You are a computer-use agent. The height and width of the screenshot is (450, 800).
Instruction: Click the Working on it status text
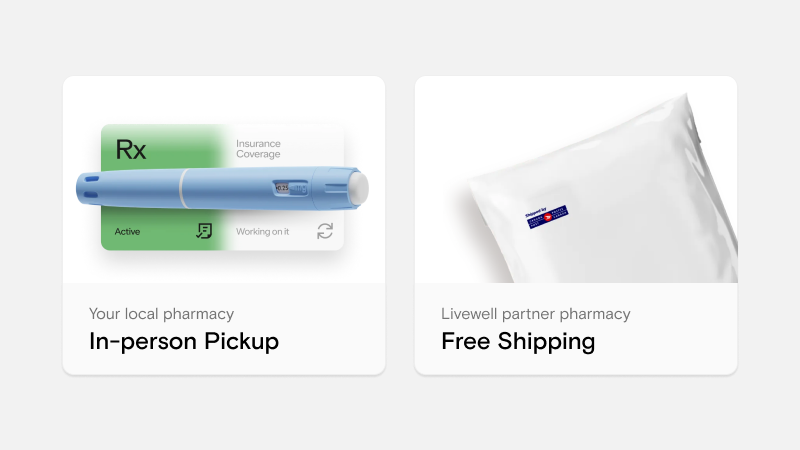coord(263,232)
